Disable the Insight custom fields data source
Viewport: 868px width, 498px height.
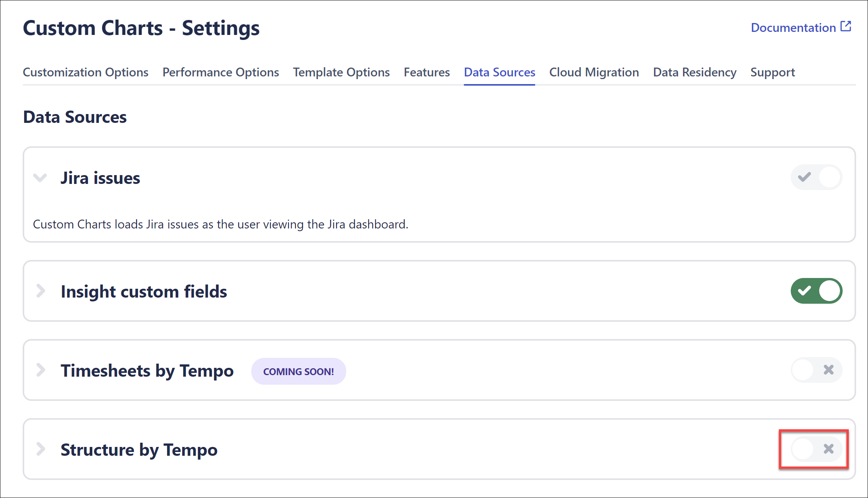point(817,291)
